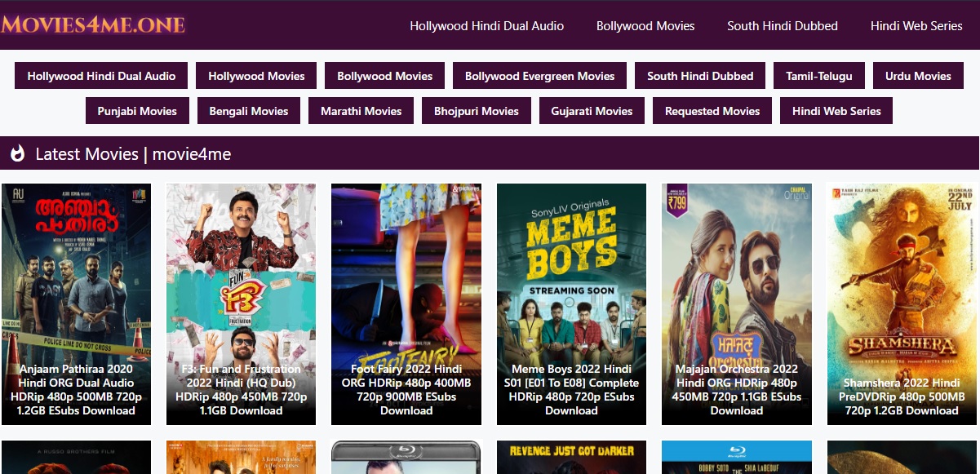Open Shamshera 2022 Hindi PreDVDRip download link
The height and width of the screenshot is (474, 980).
(902, 396)
